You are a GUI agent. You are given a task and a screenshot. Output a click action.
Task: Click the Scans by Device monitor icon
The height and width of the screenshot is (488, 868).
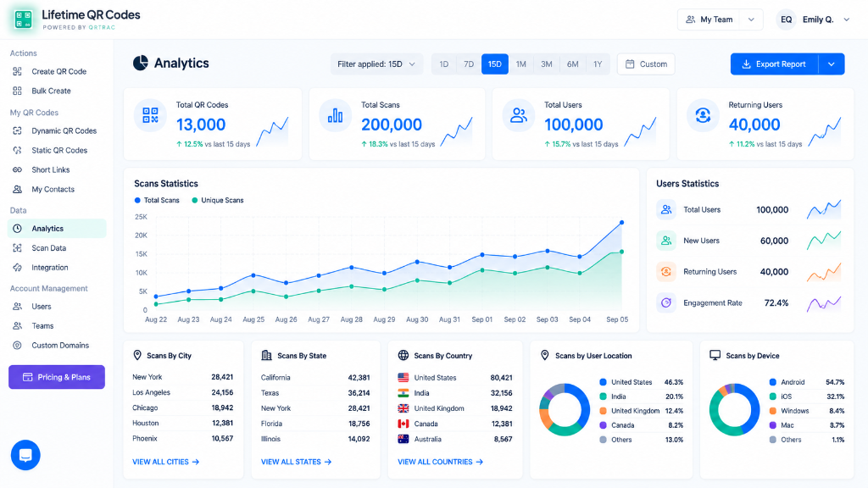pos(715,355)
